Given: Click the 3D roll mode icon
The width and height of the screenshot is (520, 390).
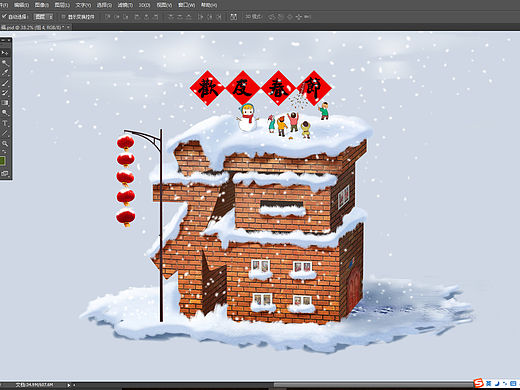Looking at the screenshot, I should 281,16.
